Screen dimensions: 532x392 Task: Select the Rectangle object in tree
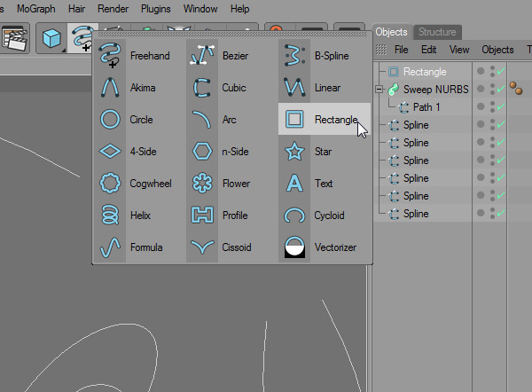point(425,72)
